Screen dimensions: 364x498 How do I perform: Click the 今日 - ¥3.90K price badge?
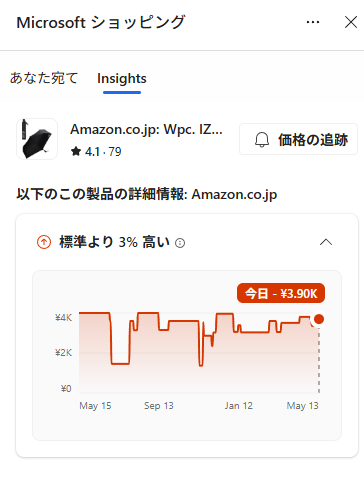click(281, 293)
